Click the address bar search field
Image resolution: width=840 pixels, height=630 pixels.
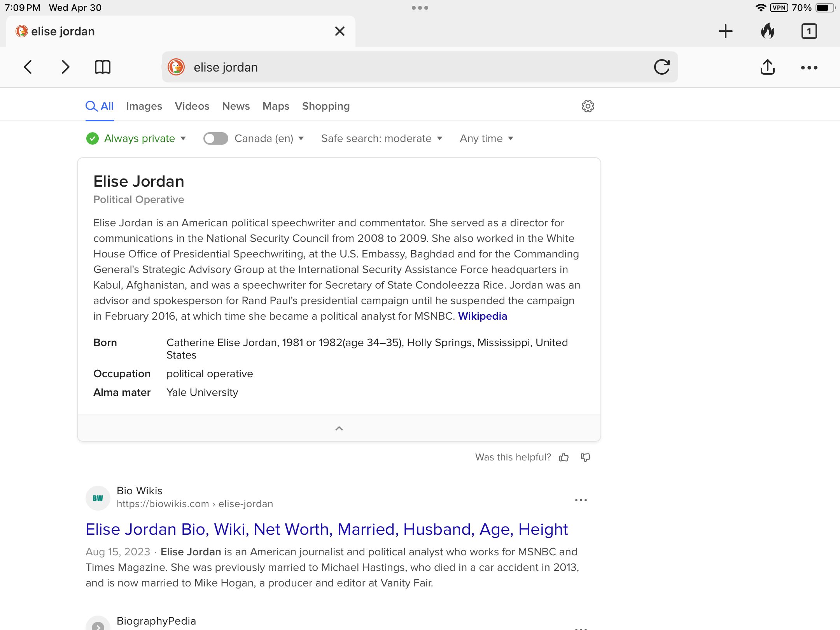420,67
